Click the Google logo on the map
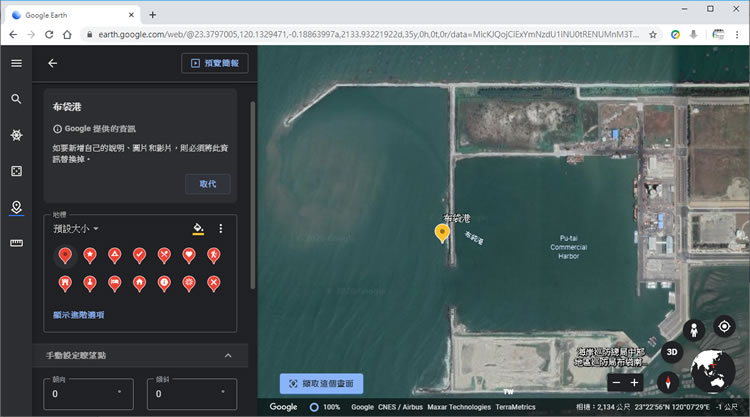Screen dimensions: 750x417 tap(283, 407)
